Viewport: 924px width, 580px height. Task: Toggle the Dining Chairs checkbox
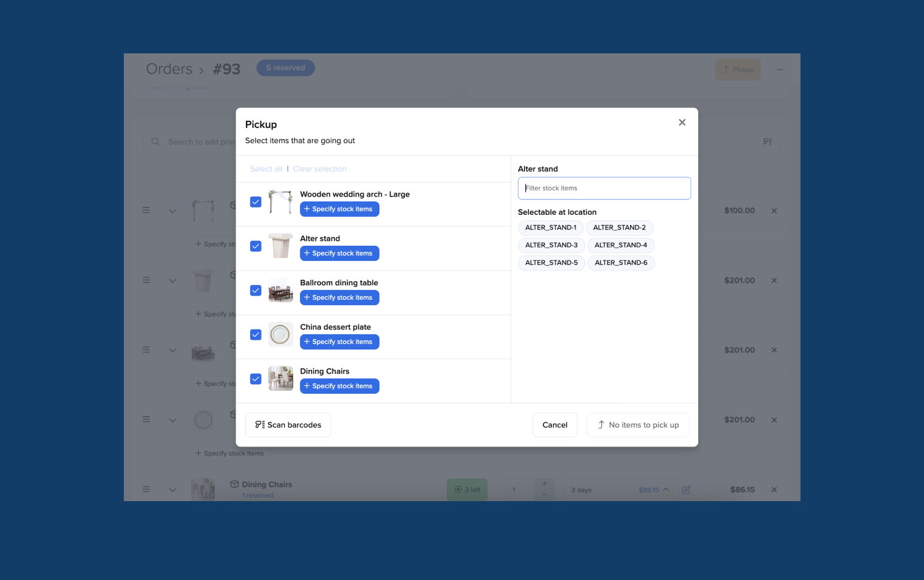256,379
